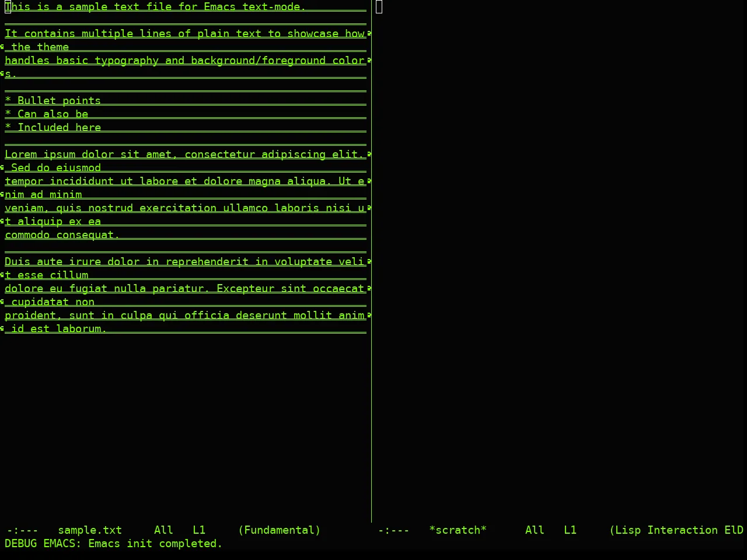Click the wrapped text "Sed do eiusmod"

[x=56, y=168]
